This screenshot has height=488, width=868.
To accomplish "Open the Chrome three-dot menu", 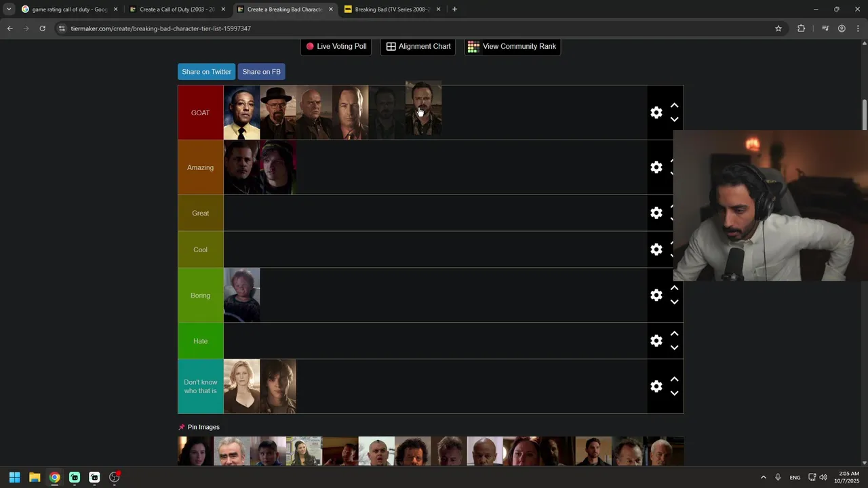I will pos(859,28).
